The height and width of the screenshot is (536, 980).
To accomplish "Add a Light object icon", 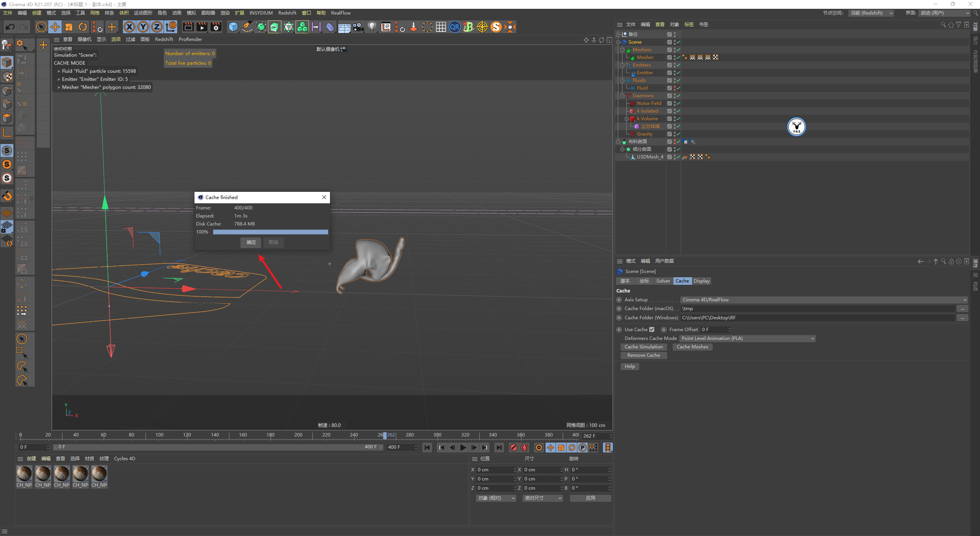I will coord(372,27).
